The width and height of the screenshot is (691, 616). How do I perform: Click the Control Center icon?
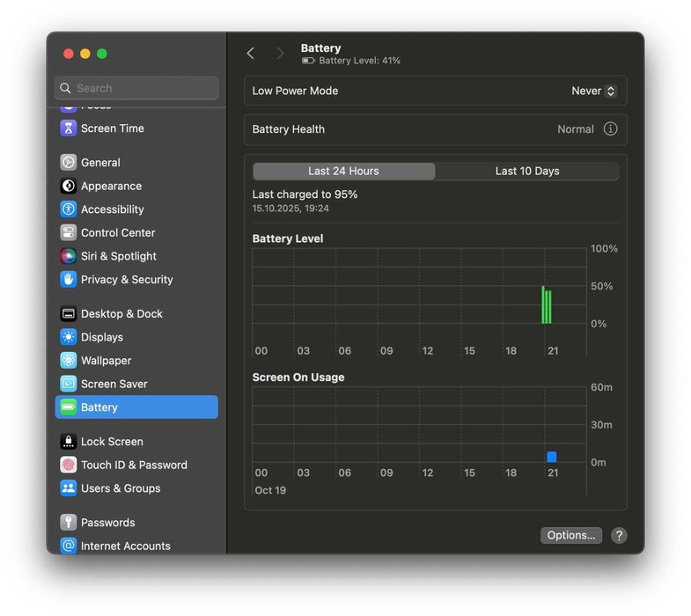click(x=68, y=232)
